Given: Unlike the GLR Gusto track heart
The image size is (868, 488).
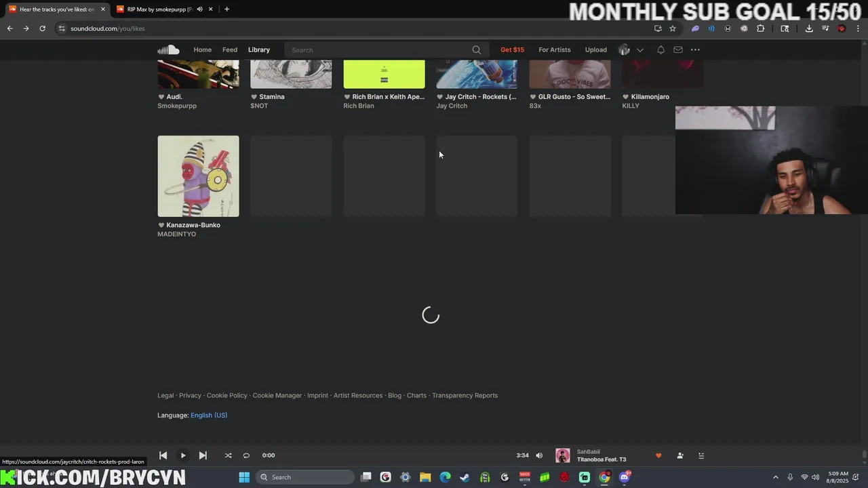Looking at the screenshot, I should [x=533, y=97].
